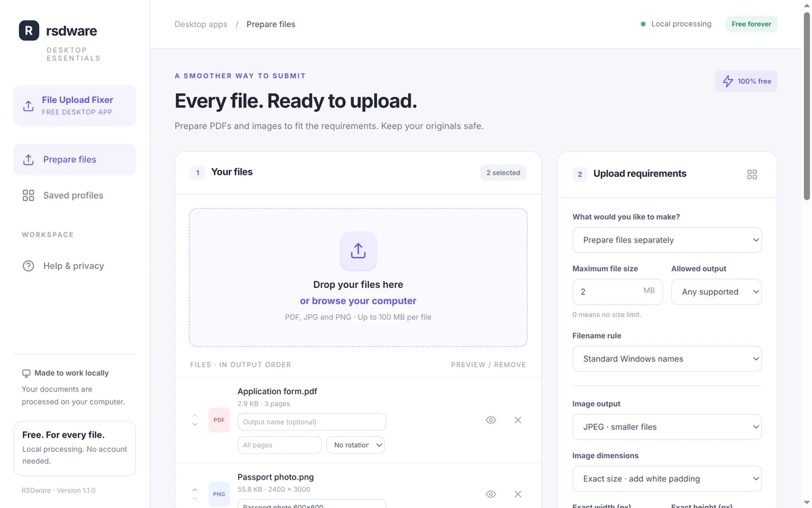Open the Prepare files separately dropdown

pyautogui.click(x=667, y=240)
